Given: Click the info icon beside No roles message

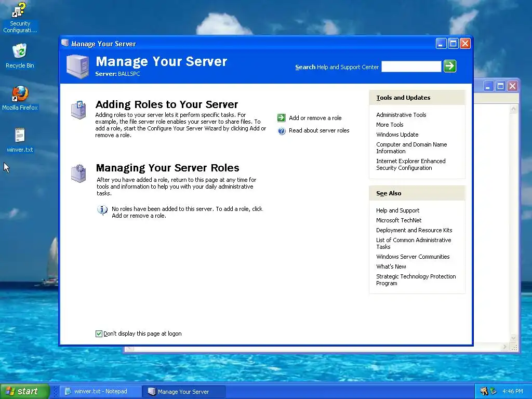Looking at the screenshot, I should (102, 210).
